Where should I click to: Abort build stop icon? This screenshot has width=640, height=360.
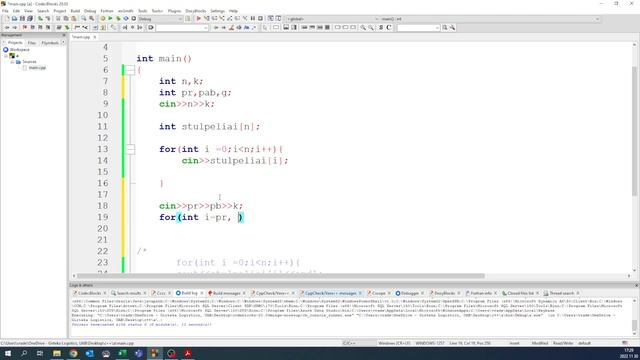coord(133,19)
